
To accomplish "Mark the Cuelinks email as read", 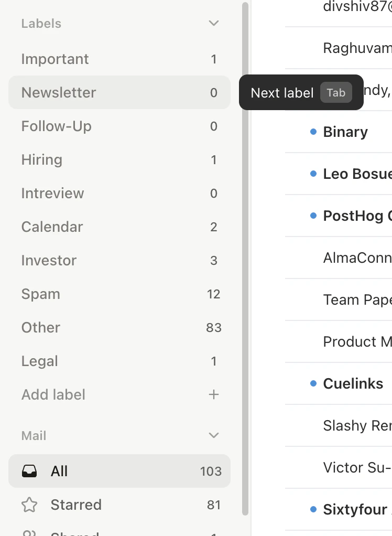I will coord(313,383).
